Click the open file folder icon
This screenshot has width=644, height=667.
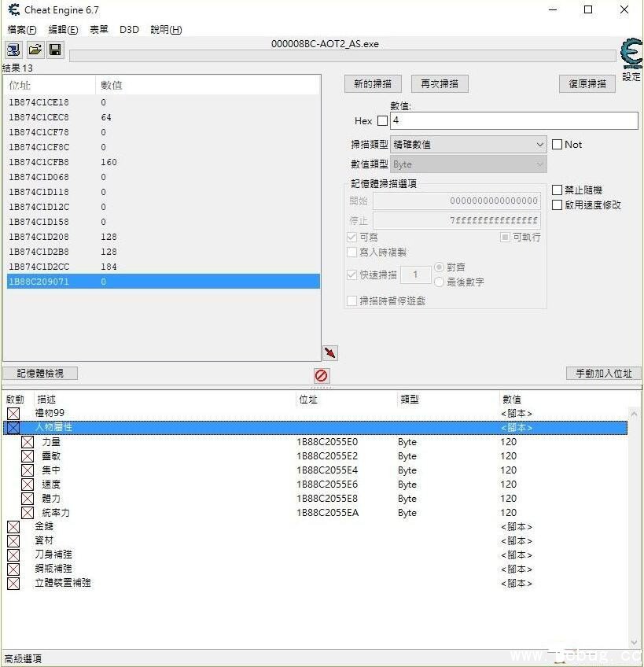(35, 50)
